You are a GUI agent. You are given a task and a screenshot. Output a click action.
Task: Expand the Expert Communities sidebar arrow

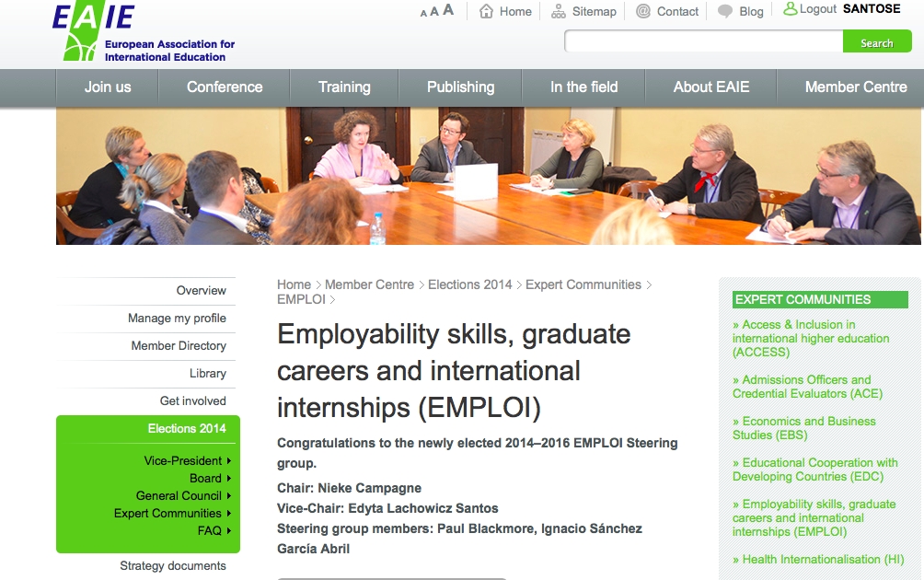coord(228,513)
